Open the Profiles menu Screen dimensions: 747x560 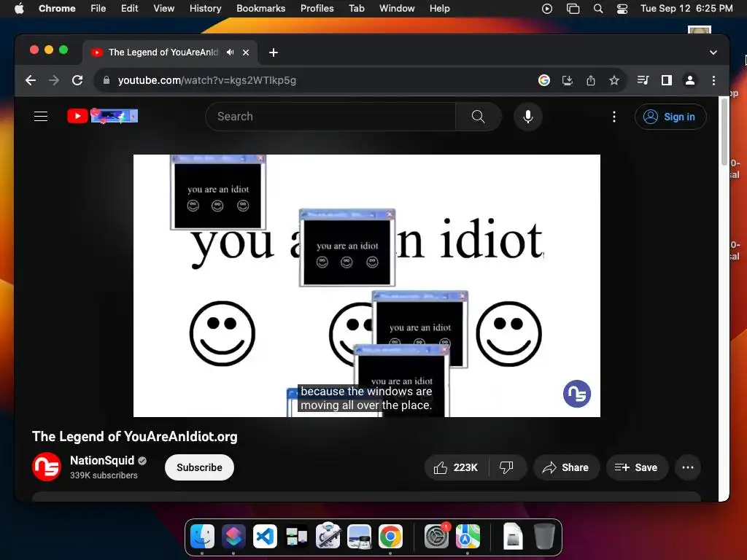[317, 8]
